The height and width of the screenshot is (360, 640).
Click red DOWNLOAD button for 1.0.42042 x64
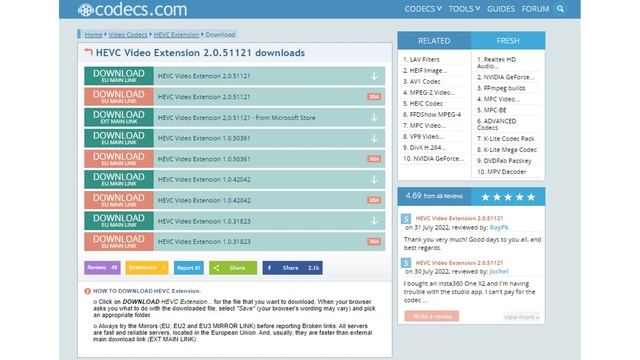pos(119,200)
